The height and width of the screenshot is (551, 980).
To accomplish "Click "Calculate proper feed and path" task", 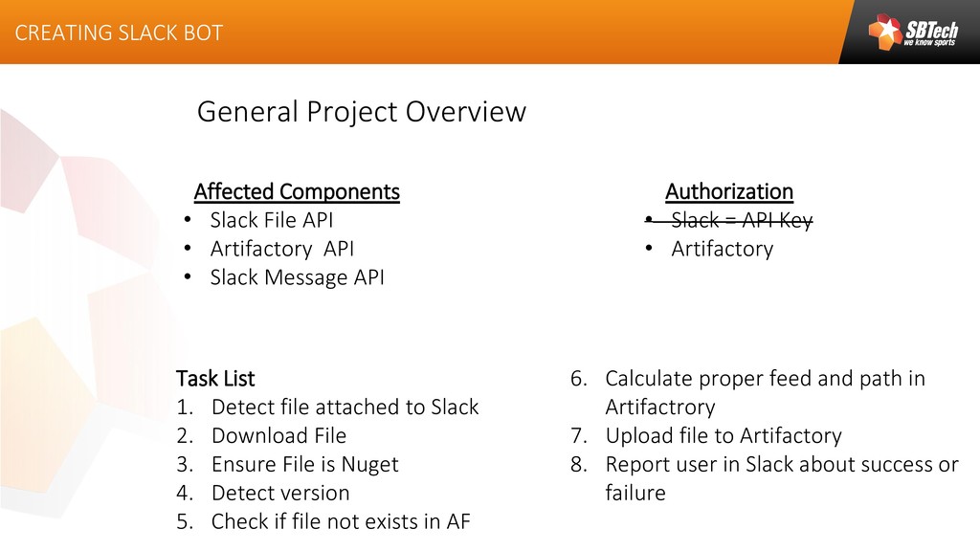I will [765, 379].
